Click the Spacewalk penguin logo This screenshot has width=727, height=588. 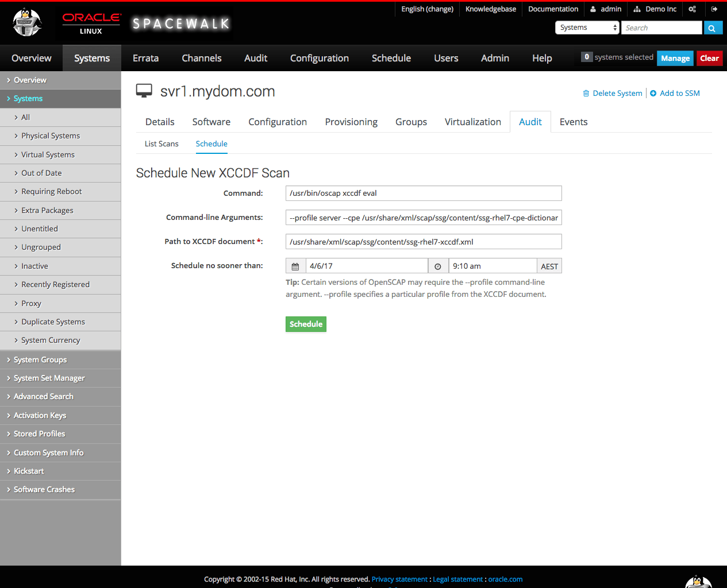(28, 23)
